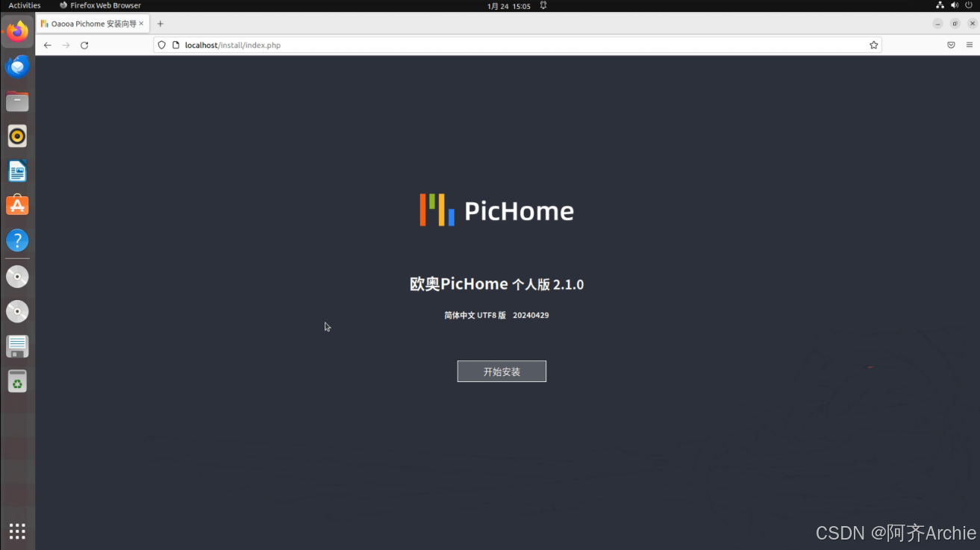Open the Trash in the dock
Image resolution: width=980 pixels, height=550 pixels.
tap(17, 381)
